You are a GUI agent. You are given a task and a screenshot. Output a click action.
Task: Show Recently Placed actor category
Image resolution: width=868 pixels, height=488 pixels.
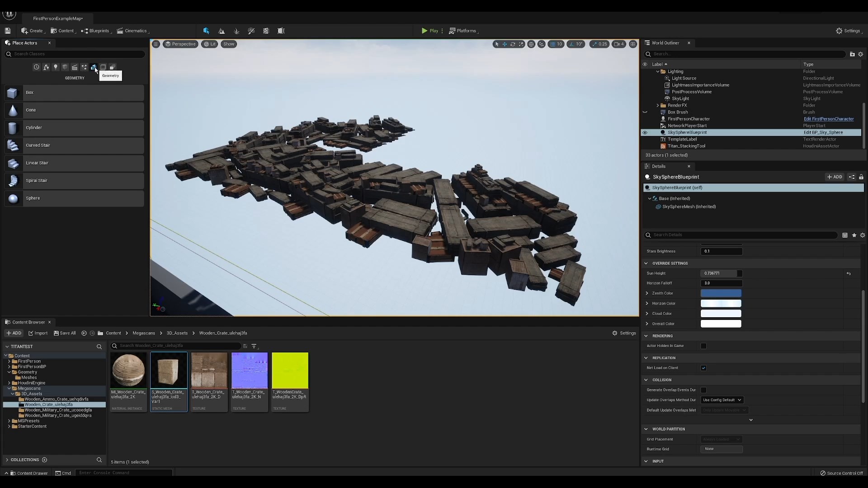37,67
